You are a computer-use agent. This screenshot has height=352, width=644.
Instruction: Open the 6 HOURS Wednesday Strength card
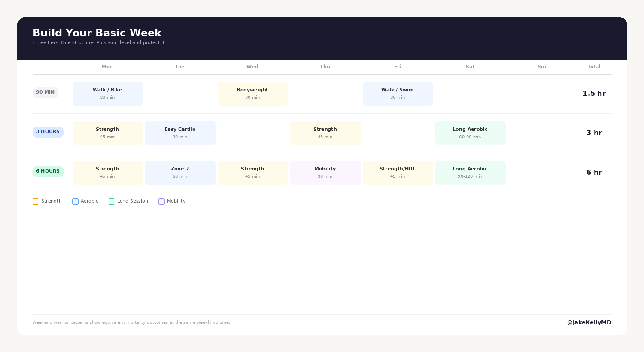click(x=253, y=173)
